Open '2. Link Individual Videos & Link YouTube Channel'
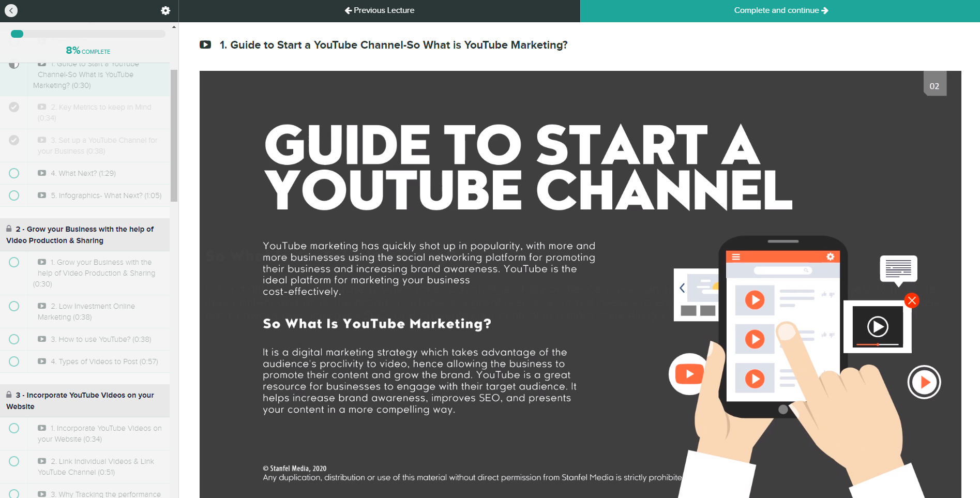This screenshot has height=498, width=980. coord(96,466)
